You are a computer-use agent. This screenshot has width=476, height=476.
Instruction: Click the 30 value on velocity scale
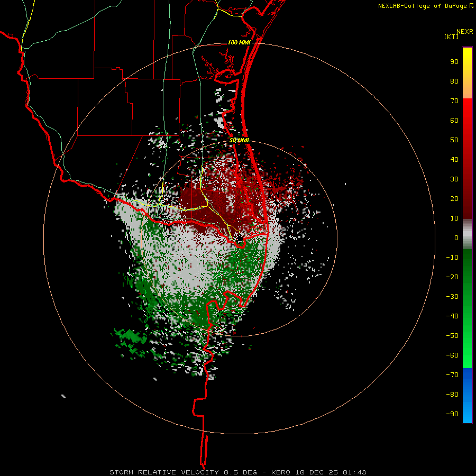[454, 179]
